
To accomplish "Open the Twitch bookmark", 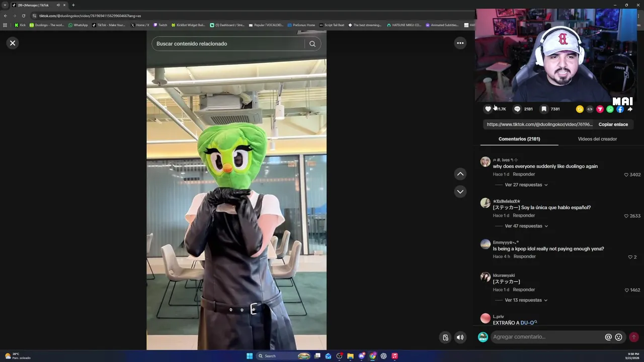I will coord(160,25).
